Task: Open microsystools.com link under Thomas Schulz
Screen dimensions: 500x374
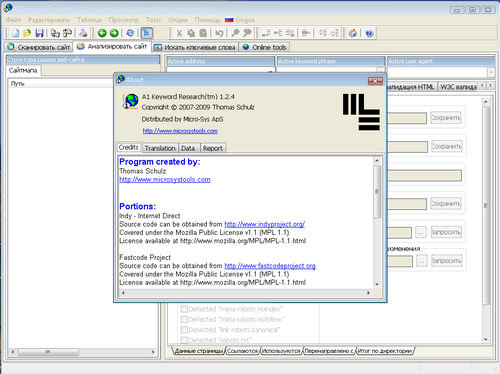Action: tap(165, 179)
